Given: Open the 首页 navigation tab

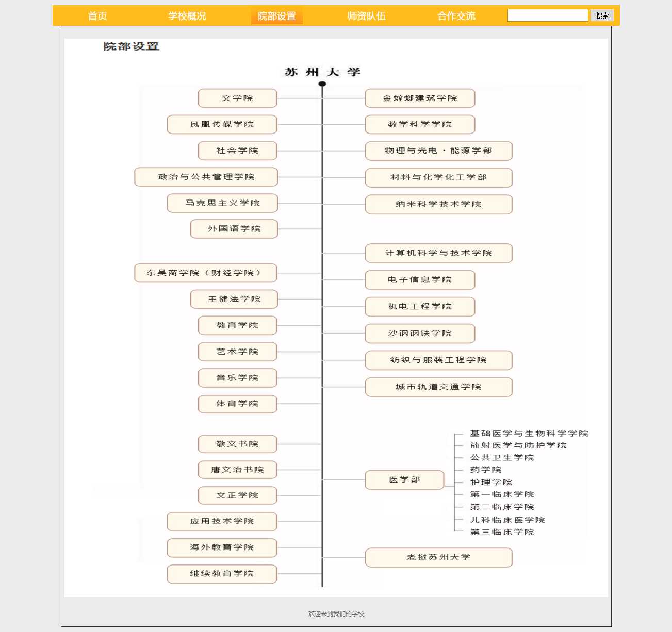Looking at the screenshot, I should (x=97, y=16).
